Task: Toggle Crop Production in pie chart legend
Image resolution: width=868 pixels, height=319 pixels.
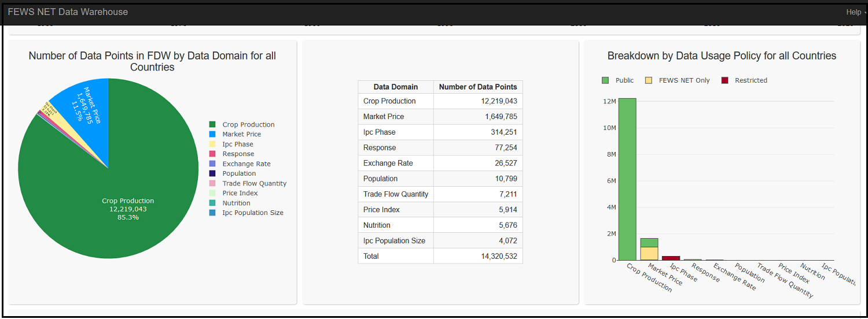Action: coord(248,125)
